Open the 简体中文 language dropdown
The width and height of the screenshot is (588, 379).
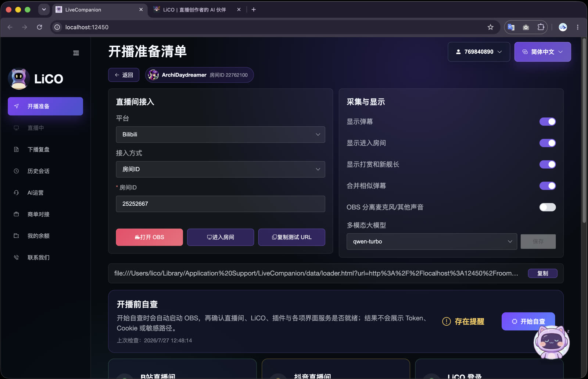[x=542, y=52]
